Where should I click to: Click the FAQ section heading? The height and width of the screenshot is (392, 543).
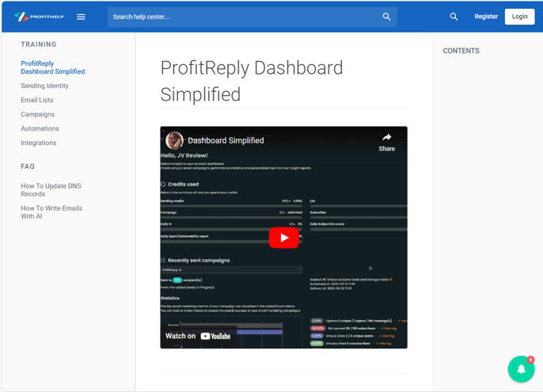(28, 166)
